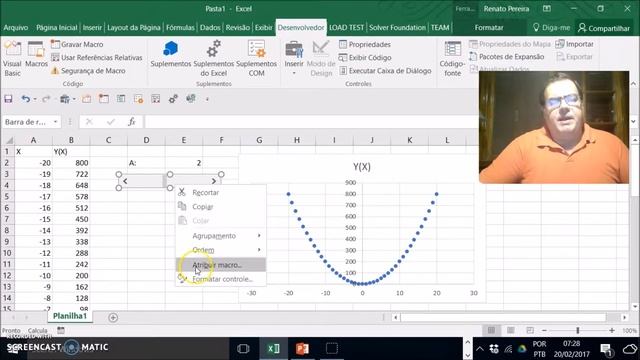
Task: Open Task View on the taskbar
Action: pyautogui.click(x=243, y=349)
